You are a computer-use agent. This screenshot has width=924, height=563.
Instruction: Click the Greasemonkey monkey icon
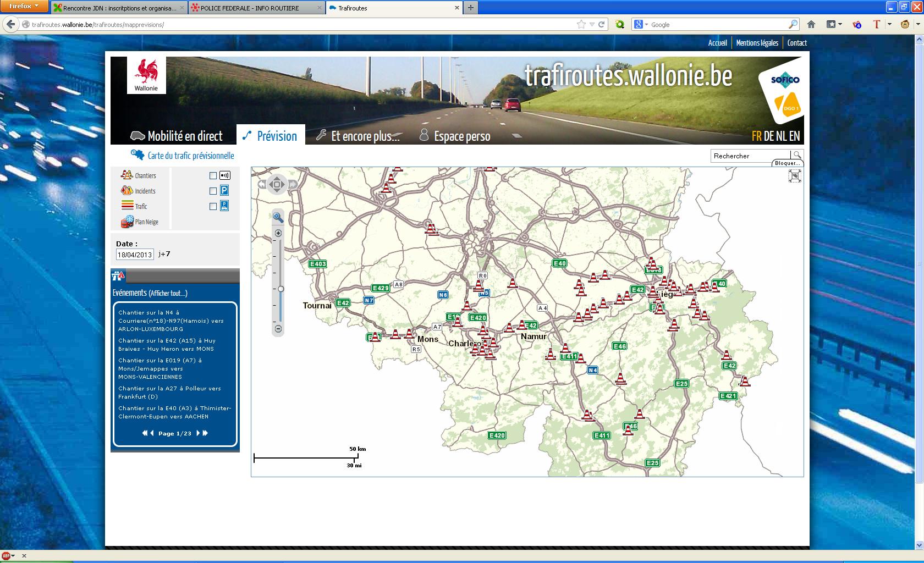point(905,24)
